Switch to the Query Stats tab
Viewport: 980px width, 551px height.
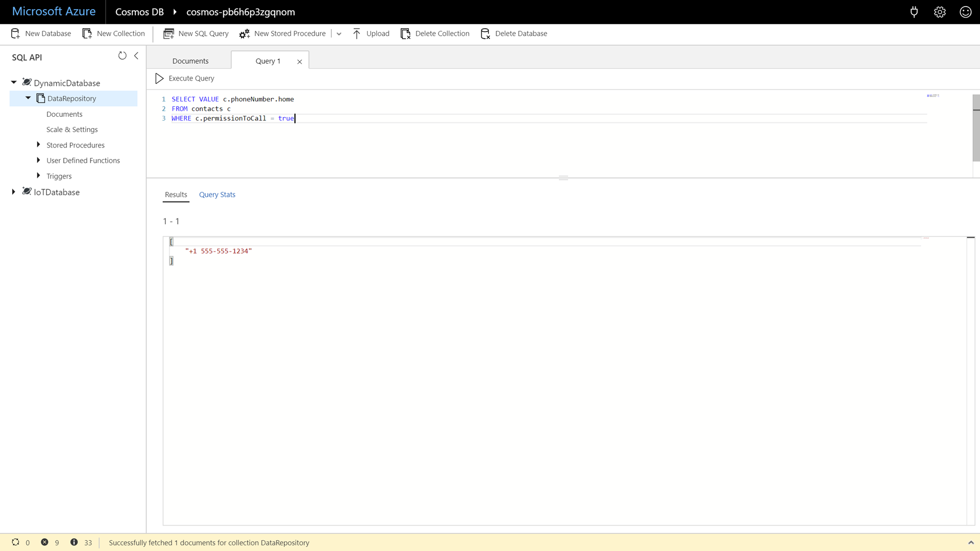pyautogui.click(x=217, y=194)
